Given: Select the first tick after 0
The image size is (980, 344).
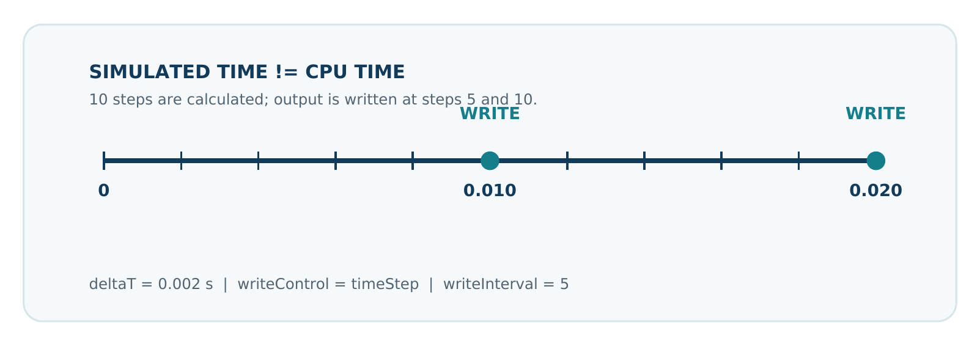Looking at the screenshot, I should [181, 161].
